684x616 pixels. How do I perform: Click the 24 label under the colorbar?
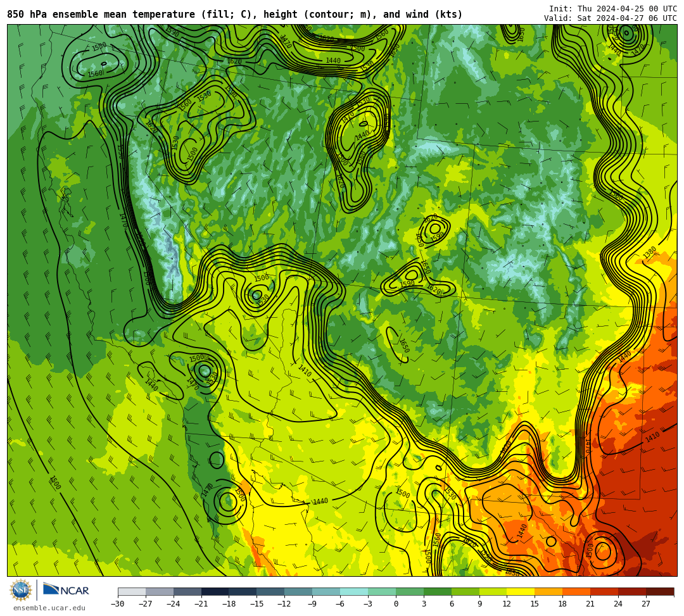click(x=618, y=604)
